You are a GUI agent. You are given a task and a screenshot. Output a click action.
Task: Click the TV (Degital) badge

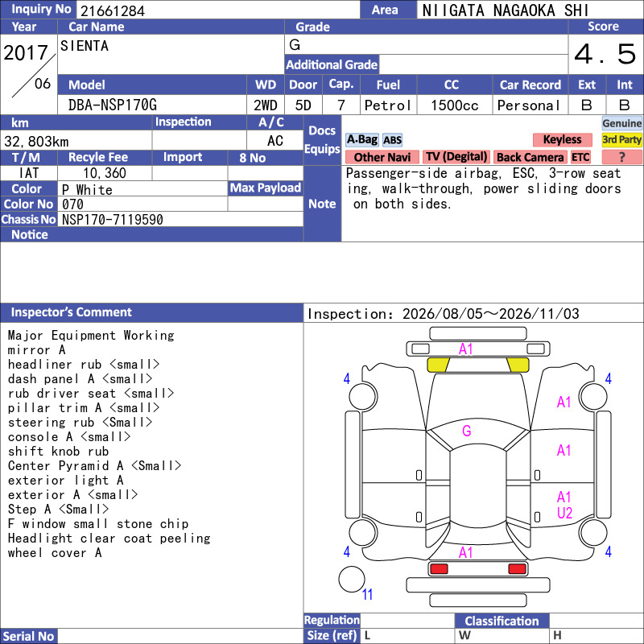[456, 157]
